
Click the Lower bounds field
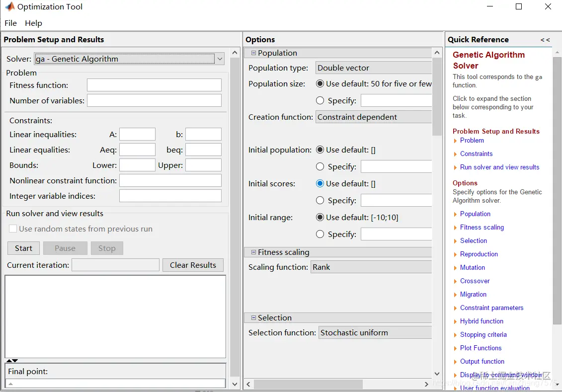pyautogui.click(x=137, y=165)
